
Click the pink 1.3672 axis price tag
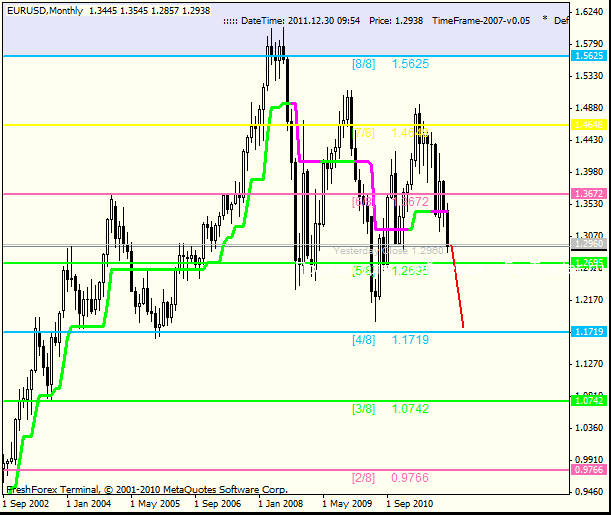coord(590,194)
